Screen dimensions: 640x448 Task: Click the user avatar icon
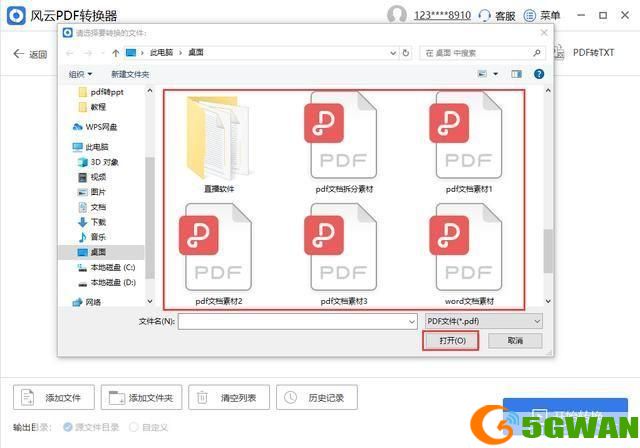(x=396, y=15)
